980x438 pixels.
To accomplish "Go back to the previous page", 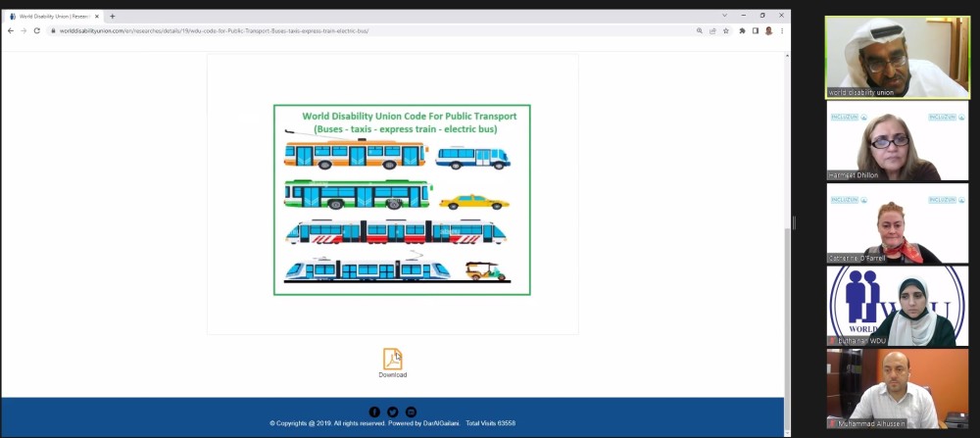I will tap(10, 30).
